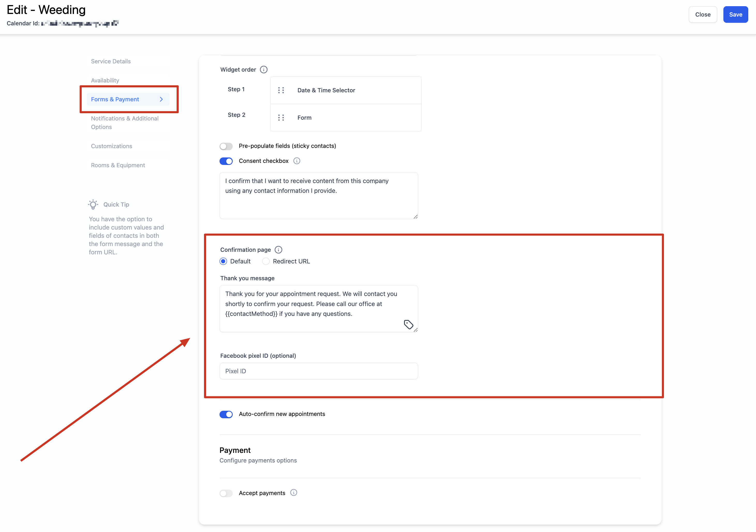Click into the Pixel ID field
Viewport: 756px width, 532px height.
point(318,371)
